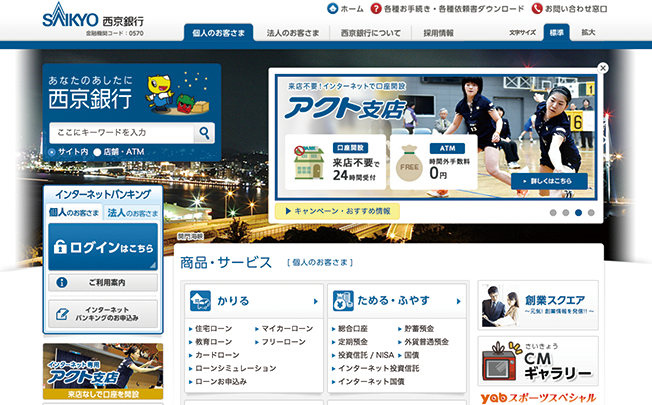
Task: Open the CMギャラリー banner
Action: point(538,361)
